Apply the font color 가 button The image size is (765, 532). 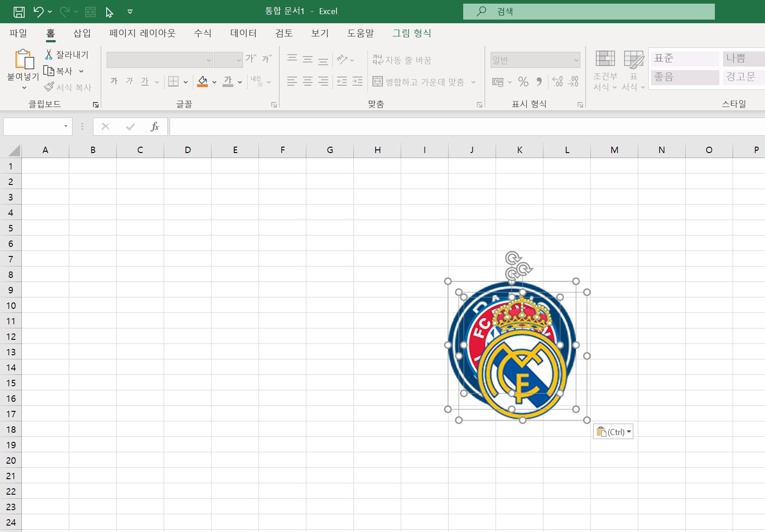point(228,82)
